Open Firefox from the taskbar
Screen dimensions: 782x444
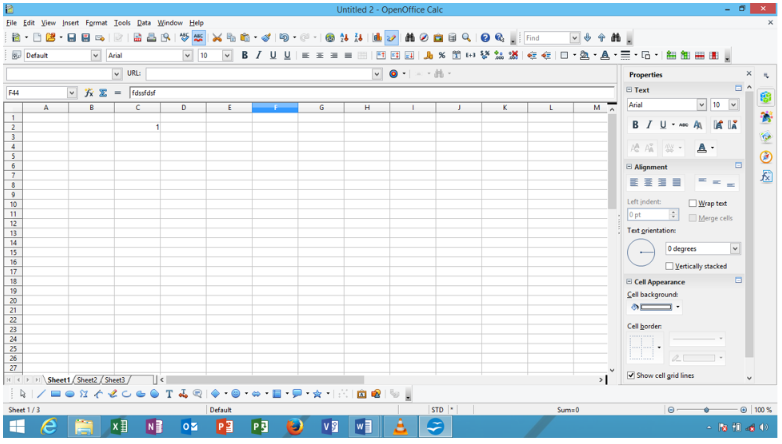[x=295, y=427]
